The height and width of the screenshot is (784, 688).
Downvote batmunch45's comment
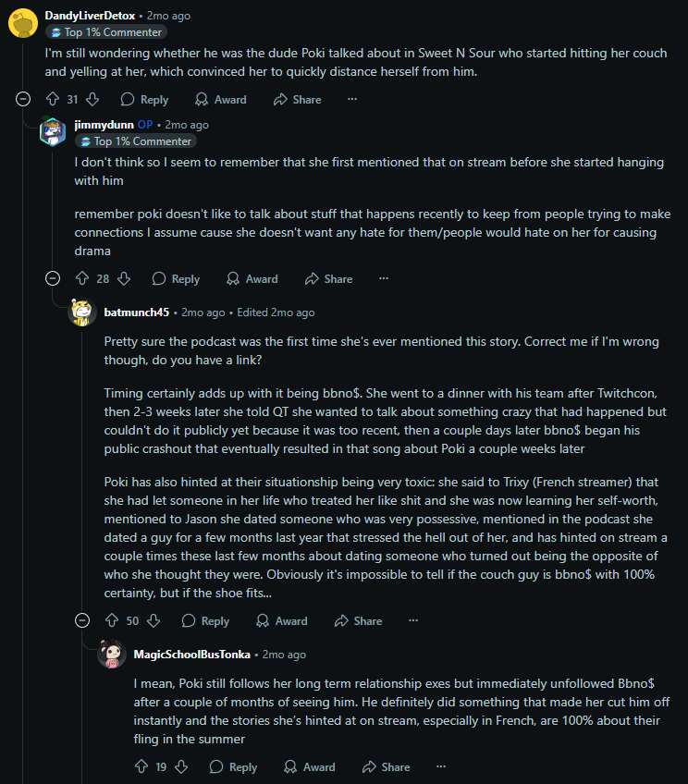154,621
